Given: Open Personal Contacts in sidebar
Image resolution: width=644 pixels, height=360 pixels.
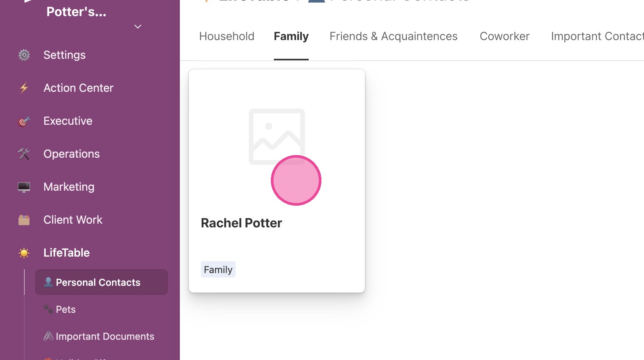Looking at the screenshot, I should point(102,282).
